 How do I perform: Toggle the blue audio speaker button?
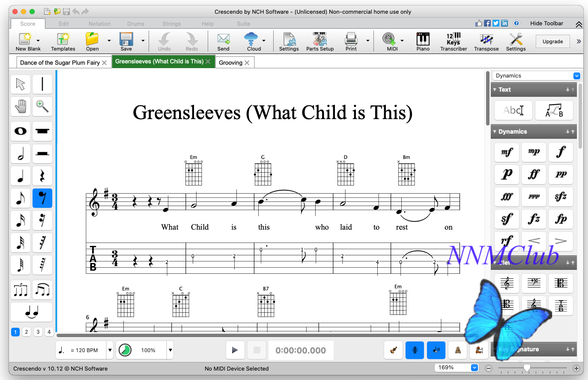click(x=436, y=350)
